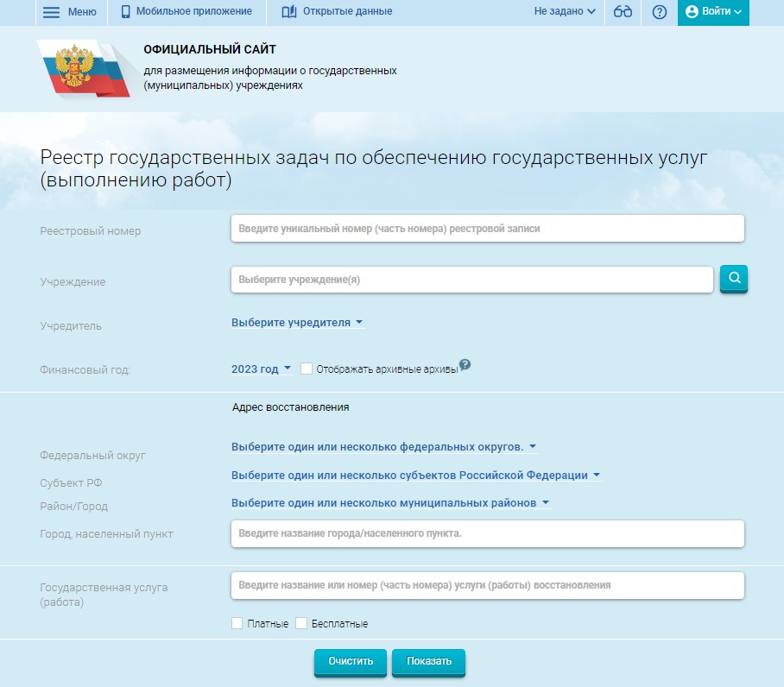
Task: Expand the Выберите учредителя dropdown
Action: 297,323
